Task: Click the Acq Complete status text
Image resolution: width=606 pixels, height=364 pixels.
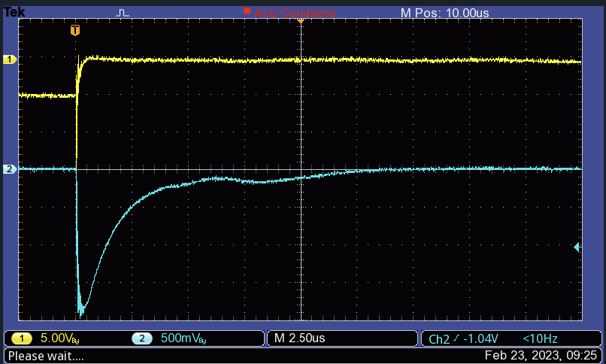Action: click(x=295, y=13)
